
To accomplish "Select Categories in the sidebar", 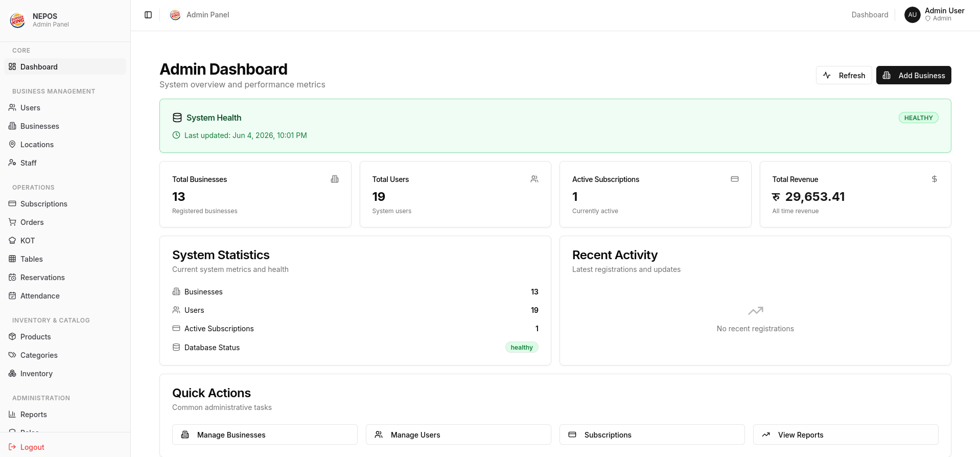I will [x=65, y=355].
